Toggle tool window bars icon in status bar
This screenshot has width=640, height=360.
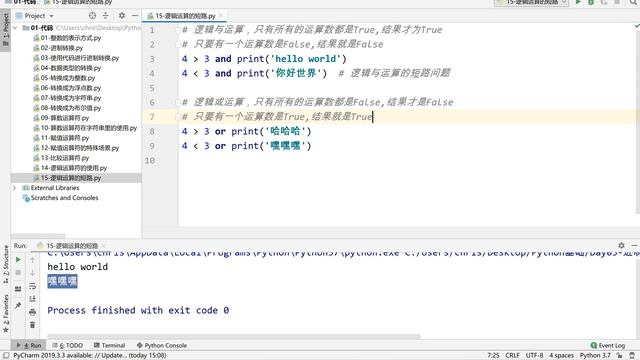6,356
